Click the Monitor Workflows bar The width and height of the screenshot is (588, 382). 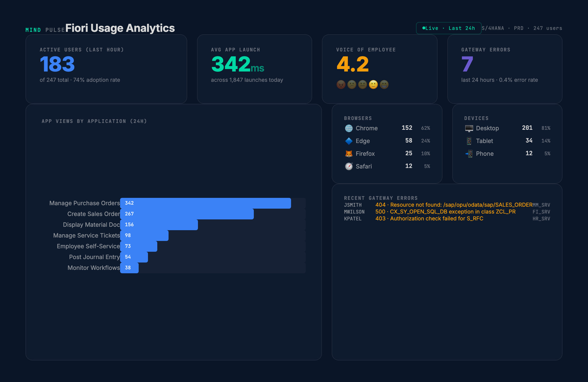pos(129,268)
